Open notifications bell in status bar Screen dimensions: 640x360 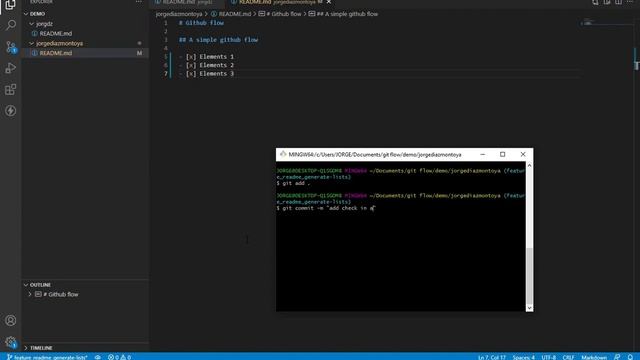tap(630, 357)
